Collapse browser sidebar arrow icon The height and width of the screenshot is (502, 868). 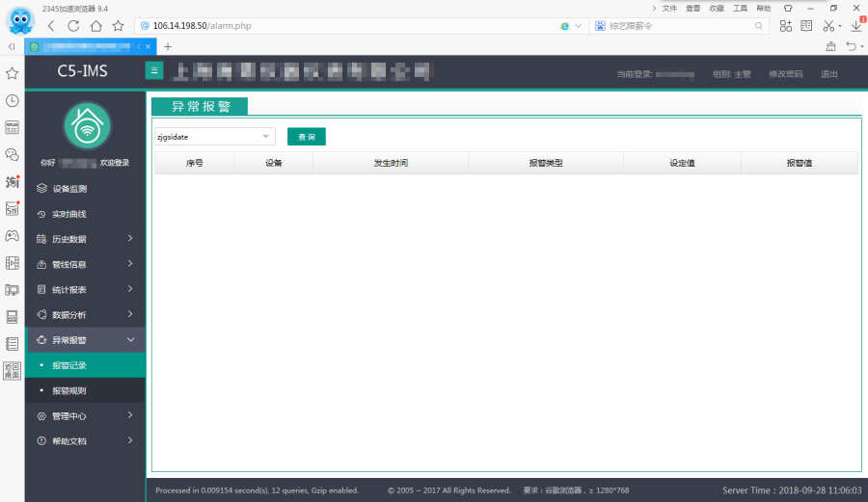click(12, 46)
